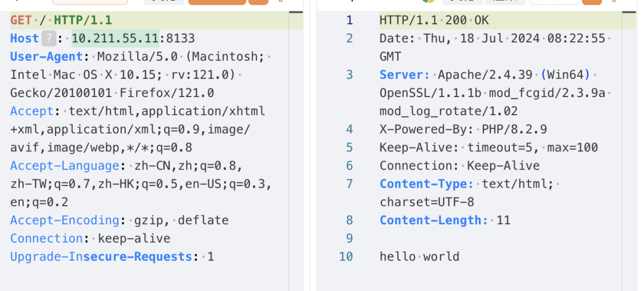Screen dimensions: 644x291
Task: Select the User-Agent header name
Action: click(47, 57)
